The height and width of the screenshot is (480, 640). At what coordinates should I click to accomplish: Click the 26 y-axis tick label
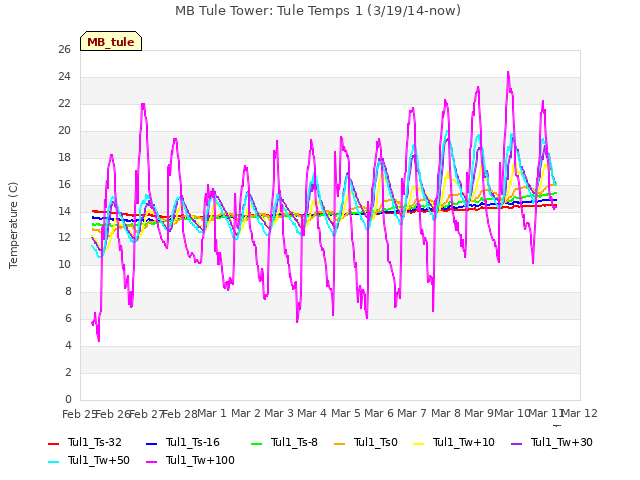tap(65, 50)
